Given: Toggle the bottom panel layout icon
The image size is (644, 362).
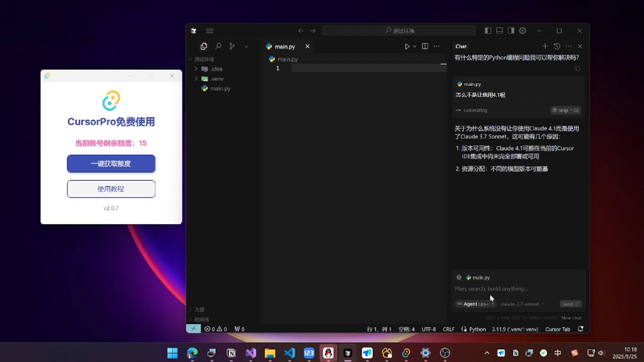Looking at the screenshot, I should (x=500, y=31).
